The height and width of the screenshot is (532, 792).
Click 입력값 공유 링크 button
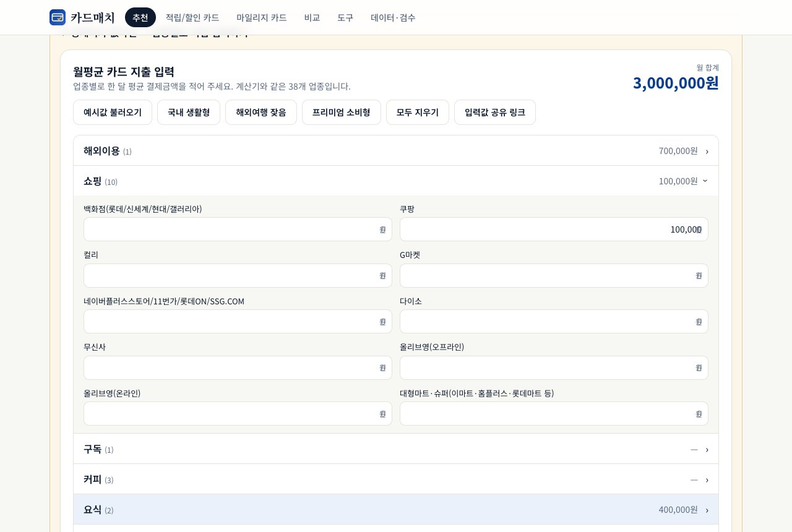pyautogui.click(x=495, y=113)
